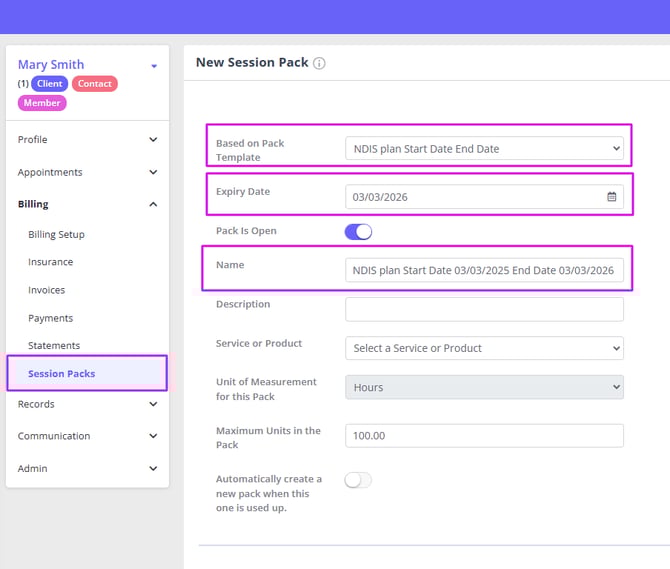Open the calendar picker in Expiry Date
Image resolution: width=670 pixels, height=569 pixels.
click(x=612, y=197)
